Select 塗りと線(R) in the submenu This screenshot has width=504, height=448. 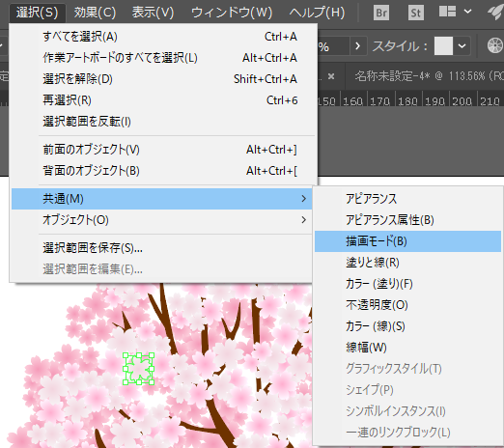pos(407,263)
